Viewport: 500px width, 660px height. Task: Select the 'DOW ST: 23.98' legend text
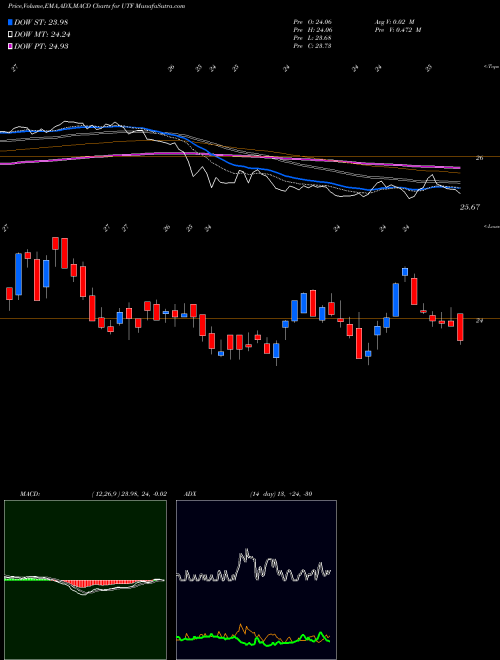pyautogui.click(x=41, y=22)
